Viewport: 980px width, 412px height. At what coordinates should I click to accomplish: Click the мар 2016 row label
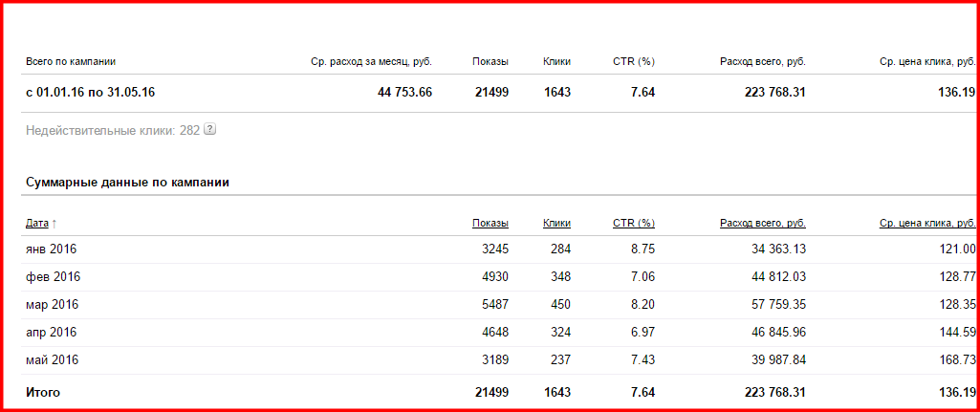pos(52,305)
